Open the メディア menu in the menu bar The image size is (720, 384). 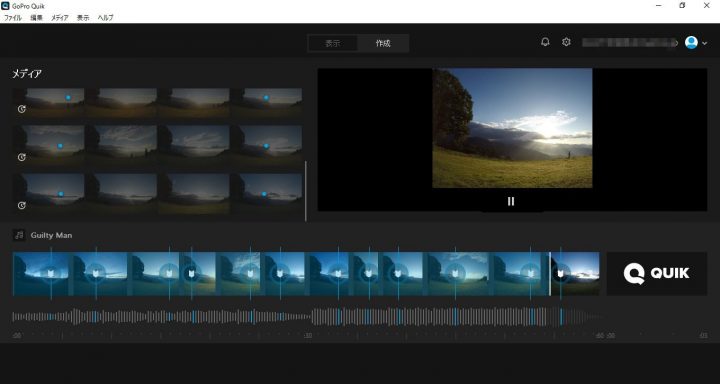pos(60,18)
